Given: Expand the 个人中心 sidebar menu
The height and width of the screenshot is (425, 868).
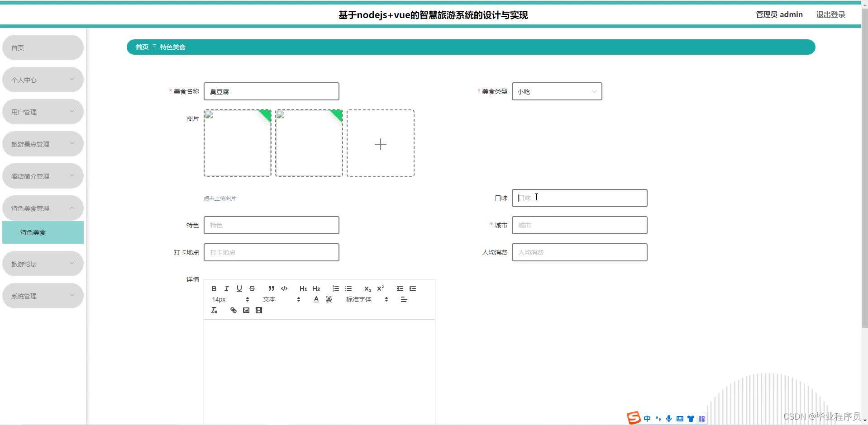Looking at the screenshot, I should pos(43,80).
